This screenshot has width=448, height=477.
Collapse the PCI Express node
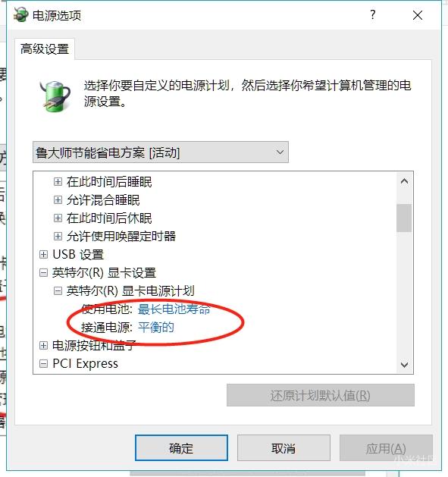43,363
